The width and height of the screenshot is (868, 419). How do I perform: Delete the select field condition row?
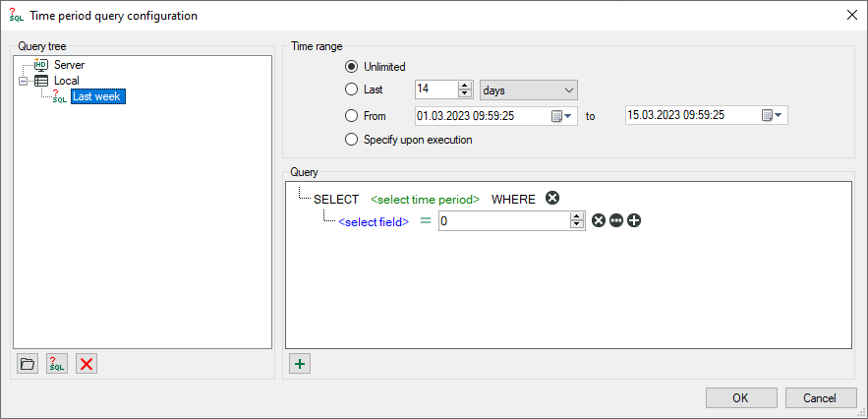tap(598, 221)
